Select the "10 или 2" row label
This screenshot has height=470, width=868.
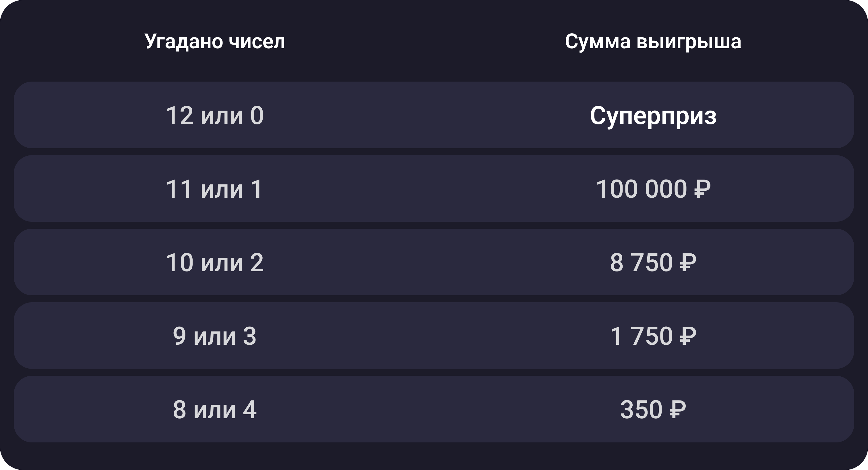pyautogui.click(x=215, y=262)
